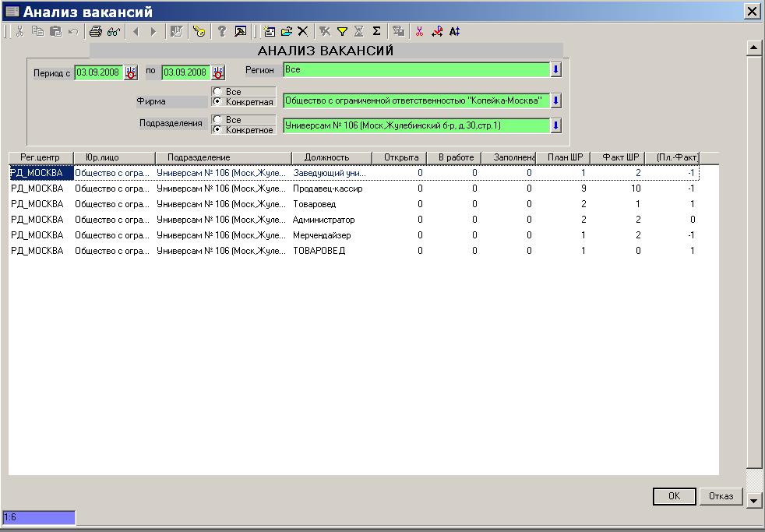The height and width of the screenshot is (532, 765).
Task: Expand the Регион dropdown list
Action: 556,70
